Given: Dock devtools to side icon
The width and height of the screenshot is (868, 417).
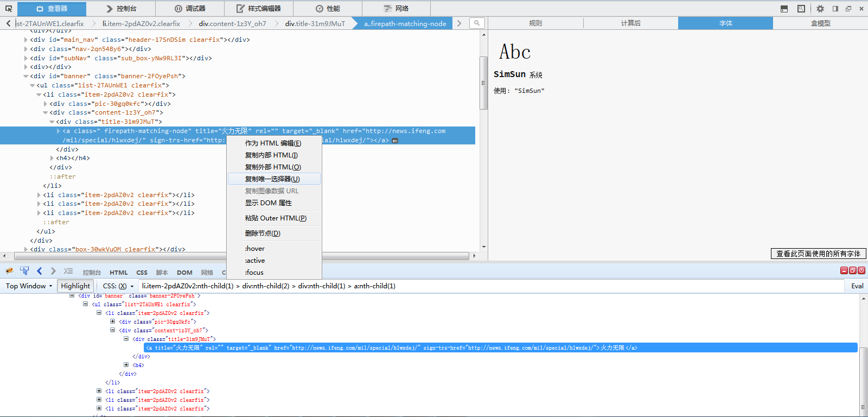Looking at the screenshot, I should 835,9.
